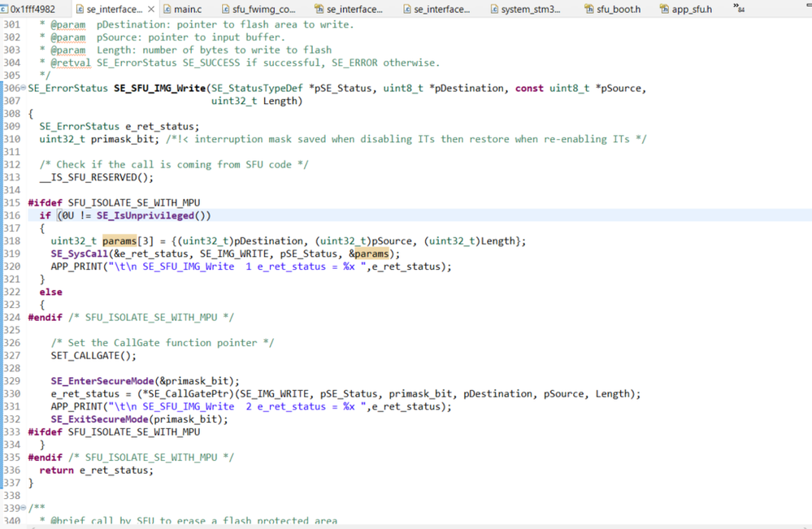Click the 'Check if the call' comment on line 312
The image size is (812, 529).
[174, 165]
